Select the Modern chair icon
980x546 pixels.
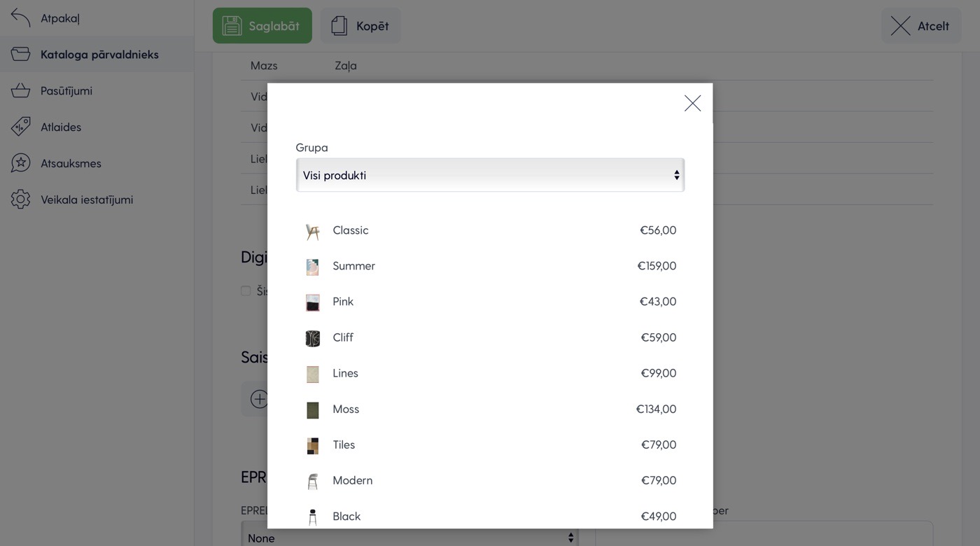(x=313, y=481)
